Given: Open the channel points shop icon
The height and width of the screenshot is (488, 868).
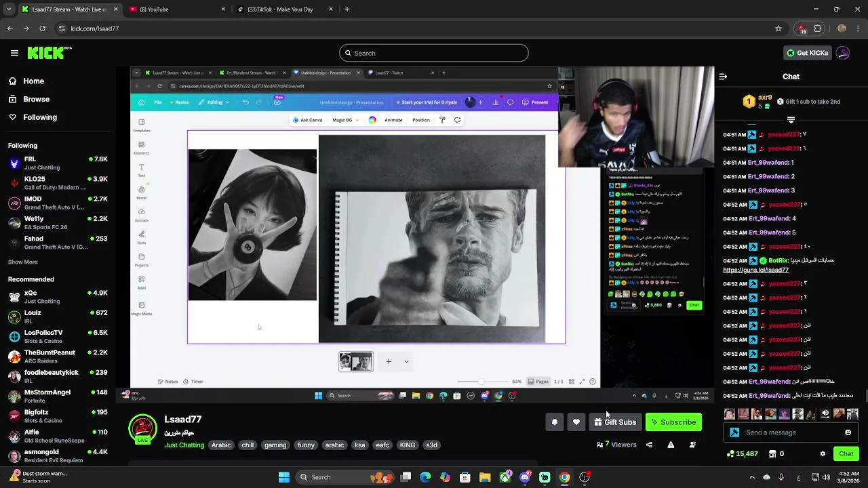Looking at the screenshot, I should point(771,454).
